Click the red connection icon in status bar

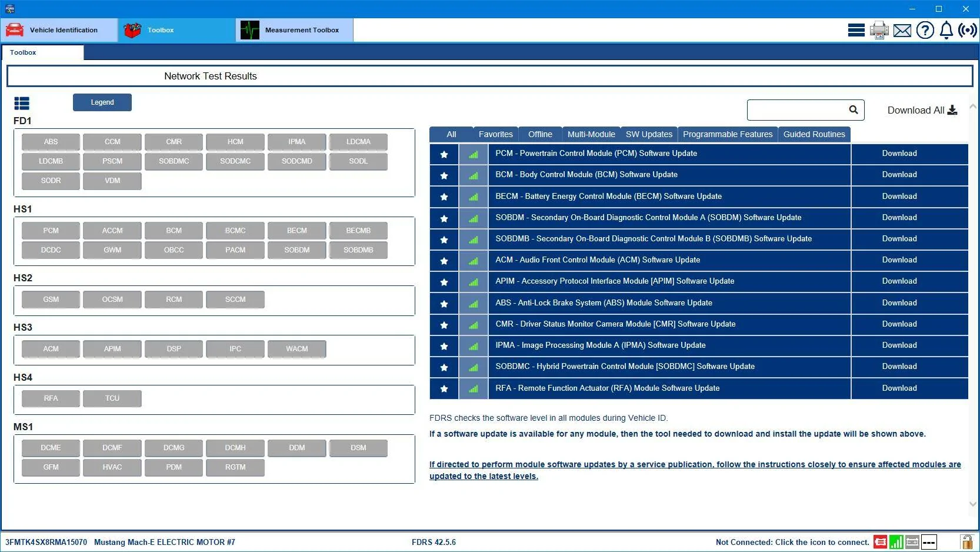click(x=881, y=542)
